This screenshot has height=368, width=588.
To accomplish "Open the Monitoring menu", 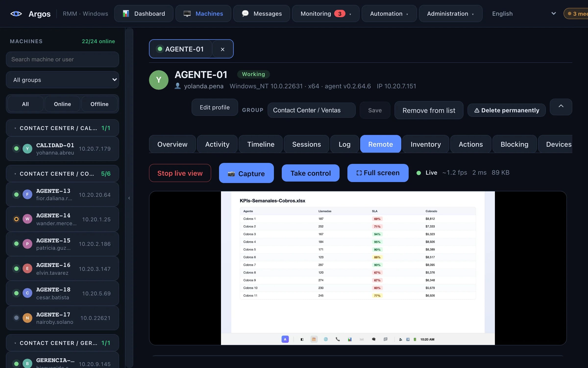I will click(x=326, y=13).
